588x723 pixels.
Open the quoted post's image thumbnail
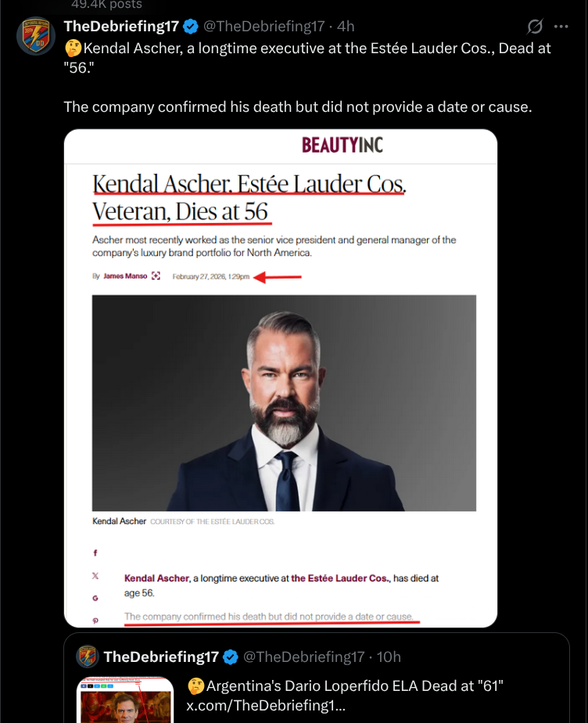coord(124,700)
